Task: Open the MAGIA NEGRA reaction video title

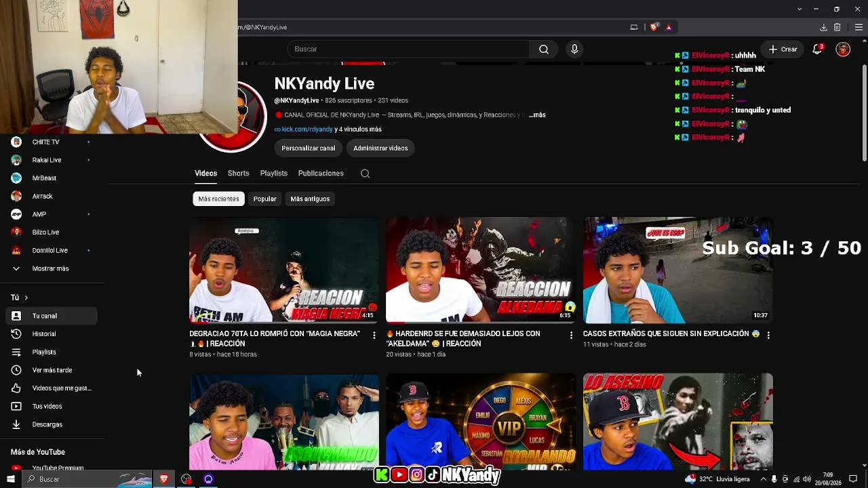Action: 275,339
